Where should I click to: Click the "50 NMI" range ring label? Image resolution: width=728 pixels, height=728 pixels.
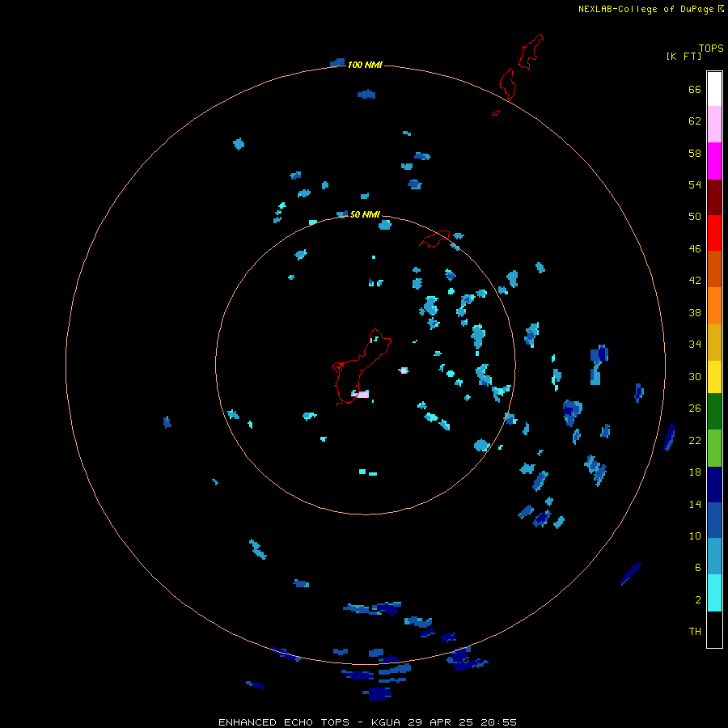click(x=365, y=214)
